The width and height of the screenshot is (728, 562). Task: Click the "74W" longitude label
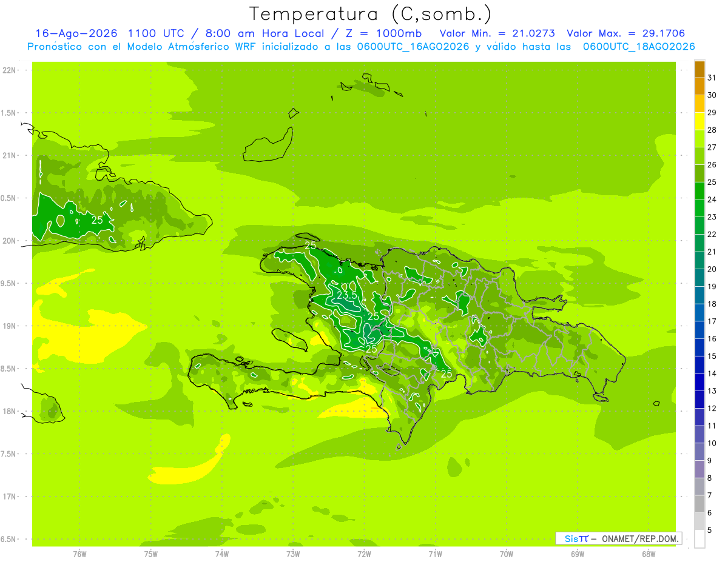click(221, 554)
